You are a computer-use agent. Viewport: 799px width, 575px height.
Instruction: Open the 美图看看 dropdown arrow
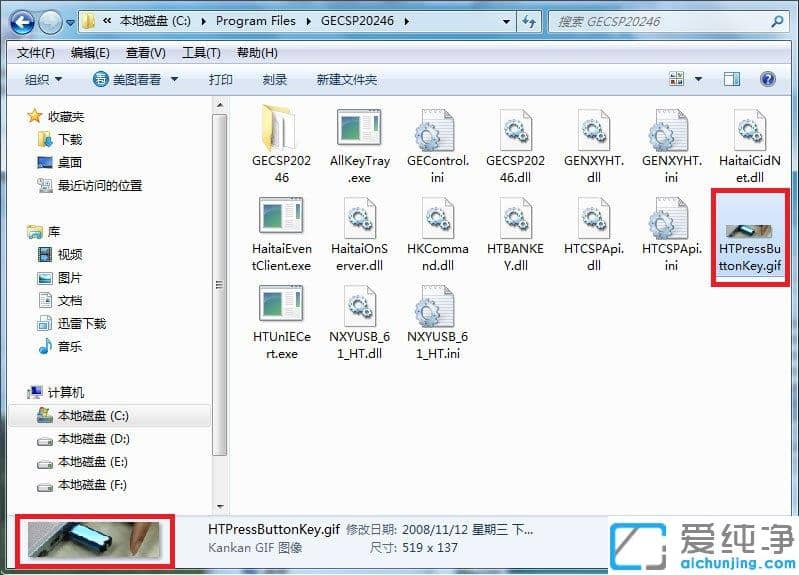pos(174,80)
